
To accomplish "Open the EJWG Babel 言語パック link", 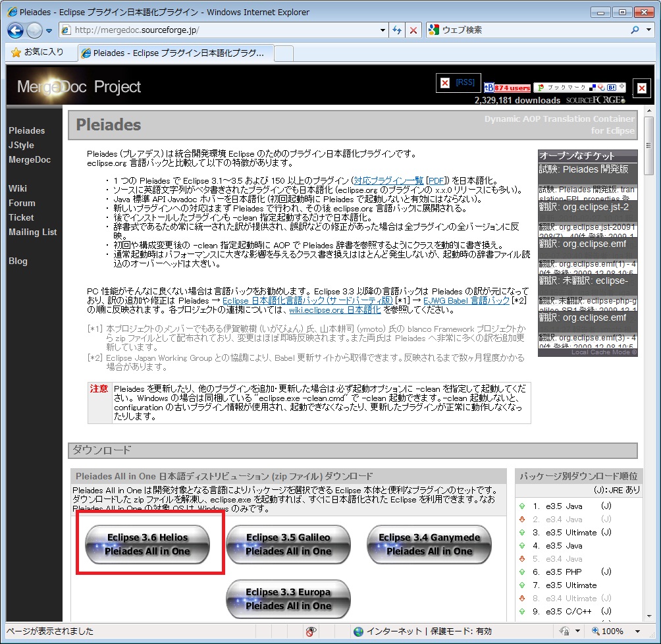I will 466,300.
